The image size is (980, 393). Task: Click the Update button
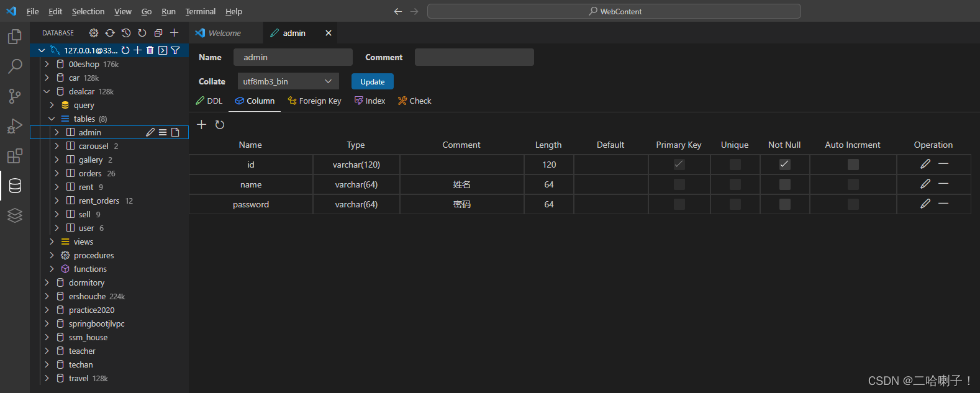[x=373, y=81]
